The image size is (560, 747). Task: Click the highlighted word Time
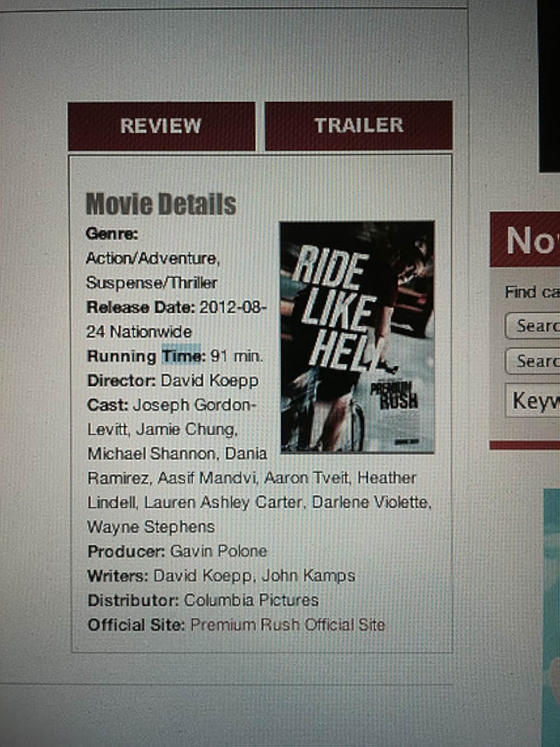[181, 356]
